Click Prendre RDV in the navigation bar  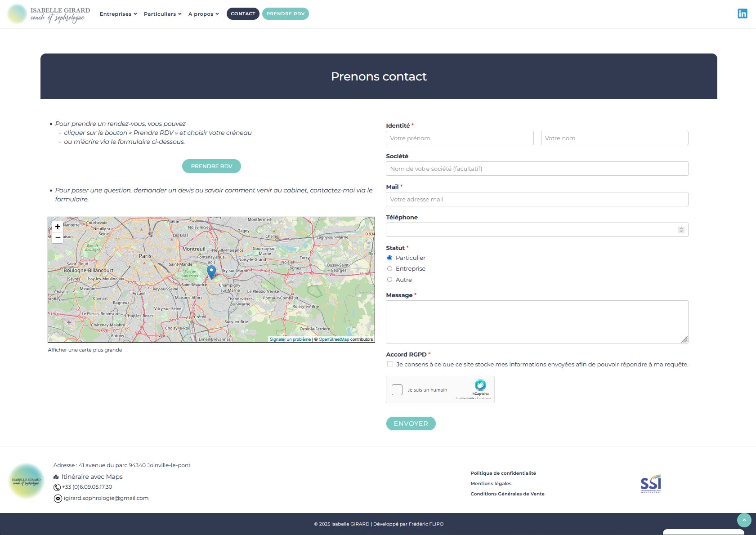tap(285, 14)
